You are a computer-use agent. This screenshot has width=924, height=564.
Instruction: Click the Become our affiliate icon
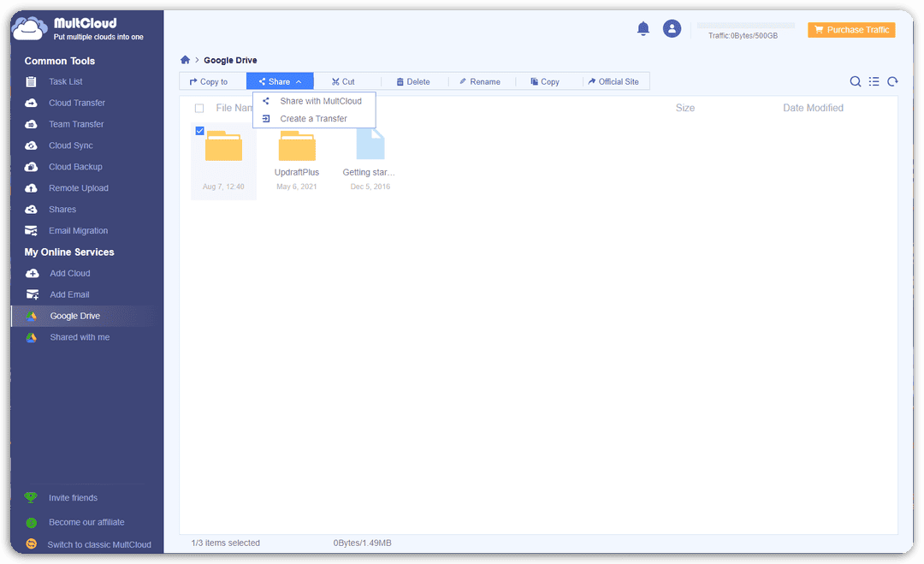pyautogui.click(x=32, y=522)
